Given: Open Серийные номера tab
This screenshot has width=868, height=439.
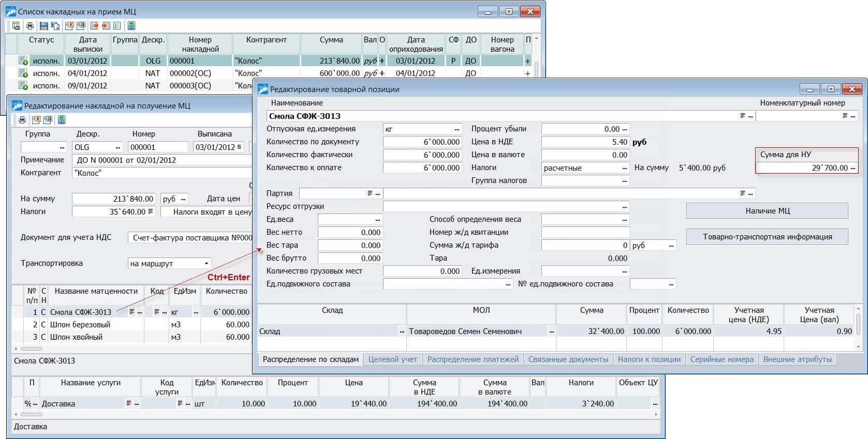Looking at the screenshot, I should click(x=722, y=359).
